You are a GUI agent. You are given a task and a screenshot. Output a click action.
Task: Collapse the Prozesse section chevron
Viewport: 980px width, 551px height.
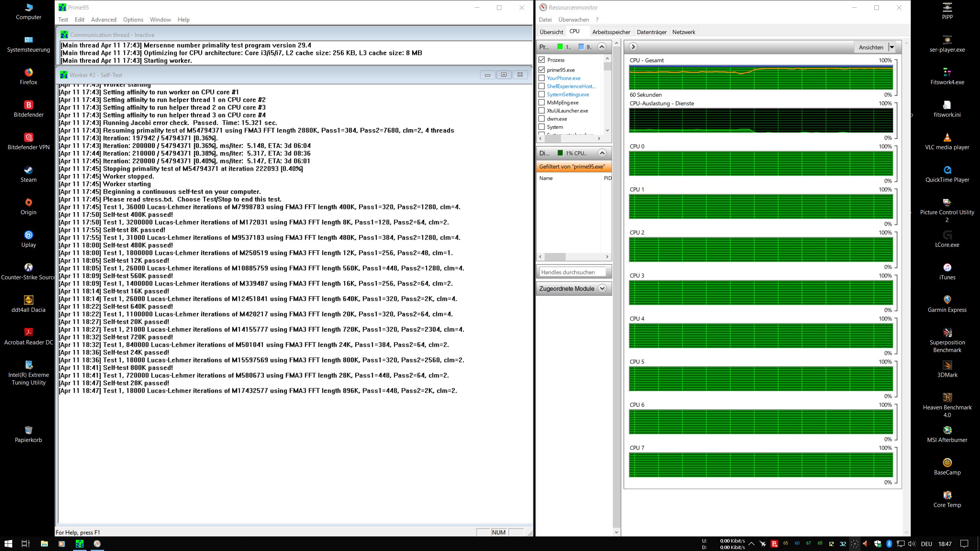[602, 47]
